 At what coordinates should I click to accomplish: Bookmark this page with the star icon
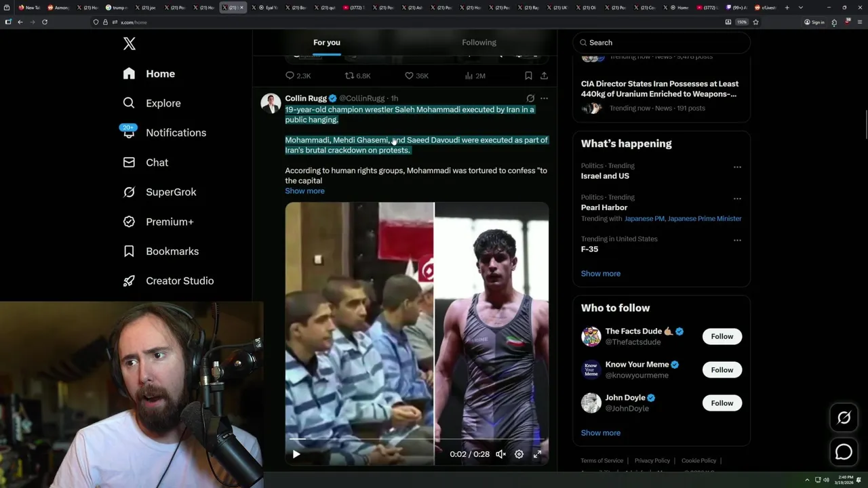point(755,22)
